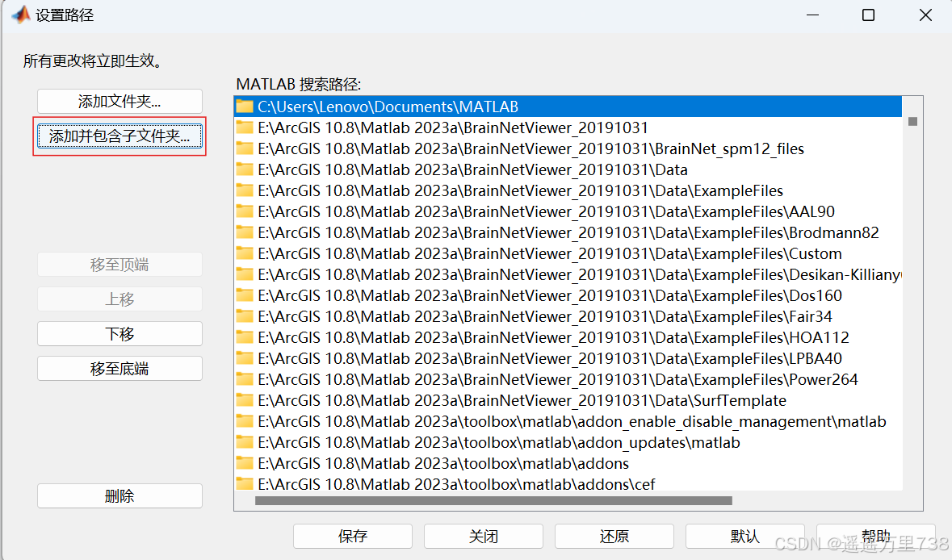Open help via 帮助 button
This screenshot has height=560, width=952.
coord(875,537)
